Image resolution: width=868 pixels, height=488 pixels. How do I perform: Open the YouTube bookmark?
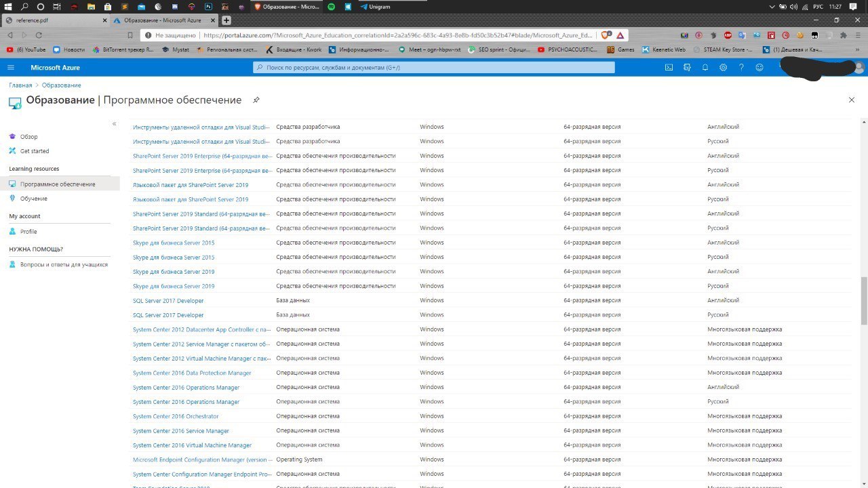pyautogui.click(x=26, y=49)
